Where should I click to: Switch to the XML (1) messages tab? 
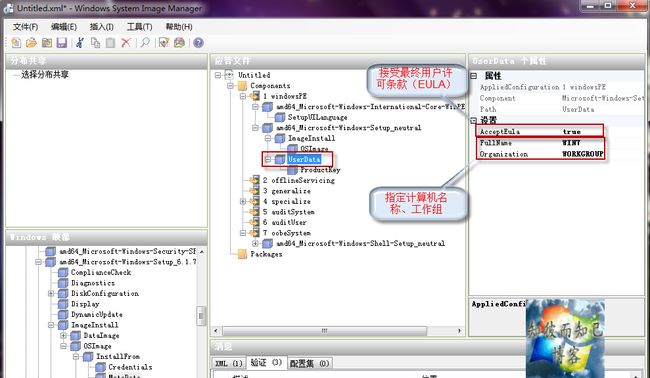coord(228,363)
